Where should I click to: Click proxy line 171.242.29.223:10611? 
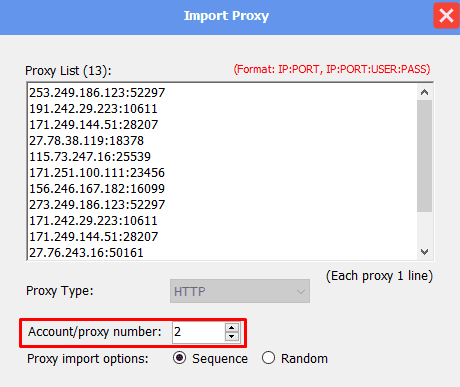pyautogui.click(x=93, y=221)
